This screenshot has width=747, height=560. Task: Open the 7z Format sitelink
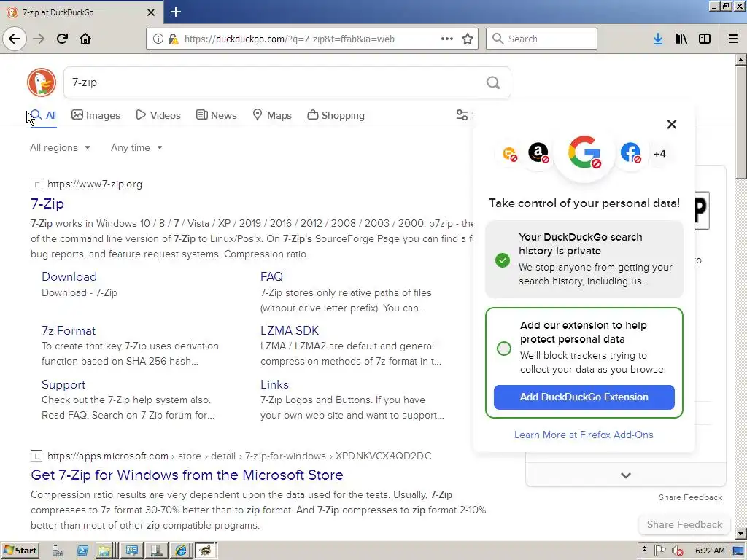[x=69, y=330]
